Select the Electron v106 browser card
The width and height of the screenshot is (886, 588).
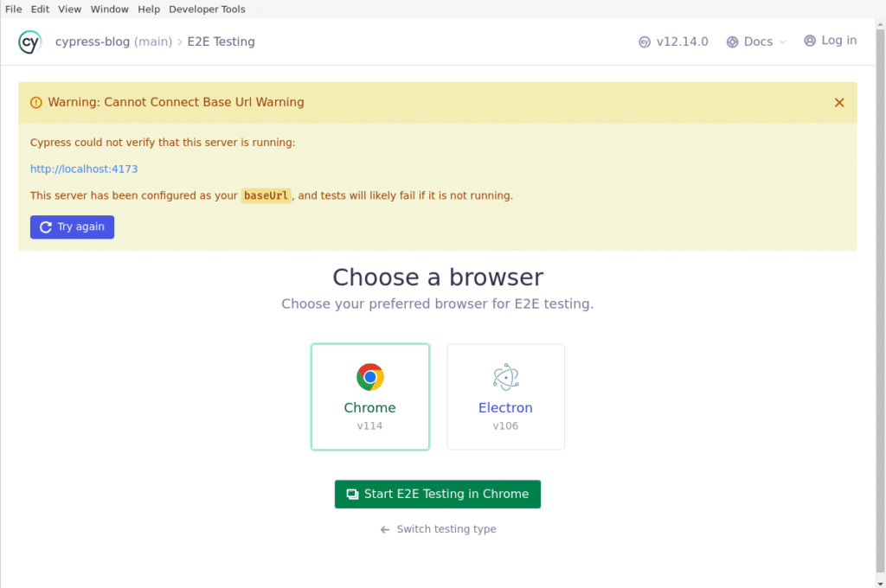pos(505,397)
